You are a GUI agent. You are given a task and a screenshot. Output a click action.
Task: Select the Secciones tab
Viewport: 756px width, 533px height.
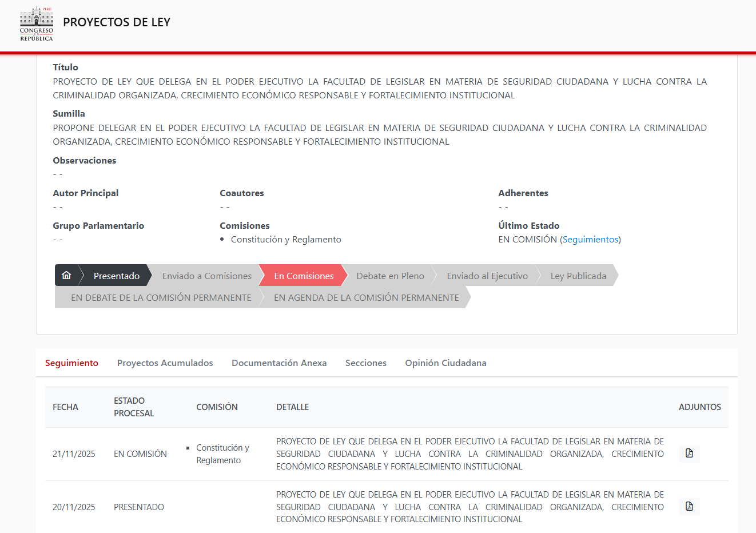point(366,363)
